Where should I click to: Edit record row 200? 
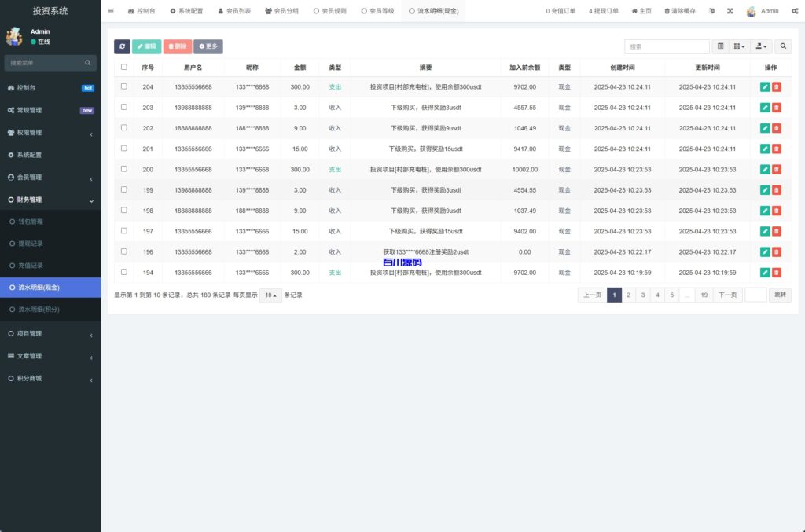point(765,169)
